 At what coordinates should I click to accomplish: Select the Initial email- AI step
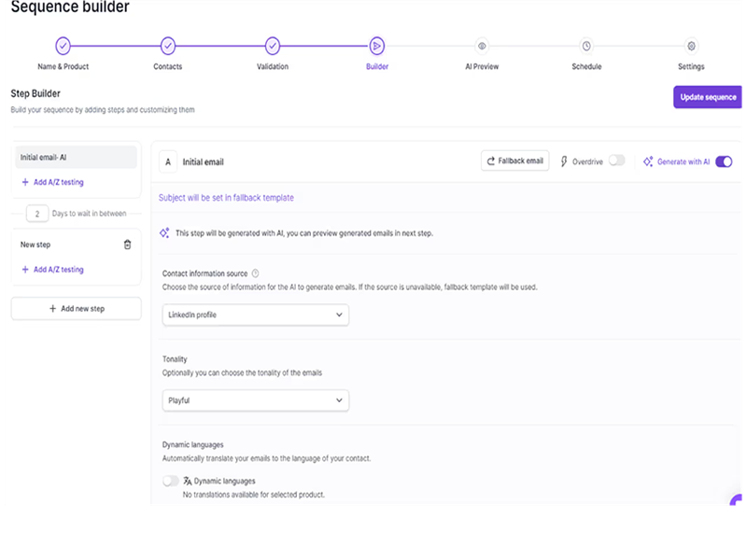click(76, 158)
